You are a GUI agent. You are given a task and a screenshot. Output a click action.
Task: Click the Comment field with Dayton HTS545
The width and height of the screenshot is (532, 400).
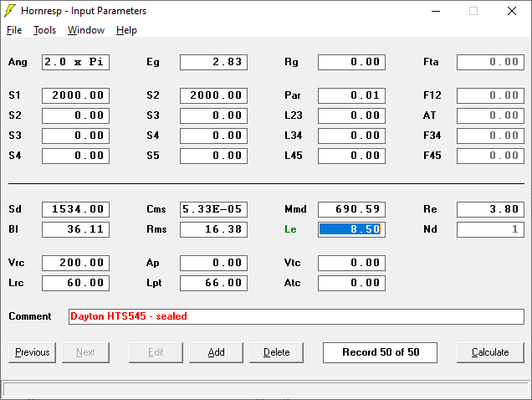click(296, 316)
